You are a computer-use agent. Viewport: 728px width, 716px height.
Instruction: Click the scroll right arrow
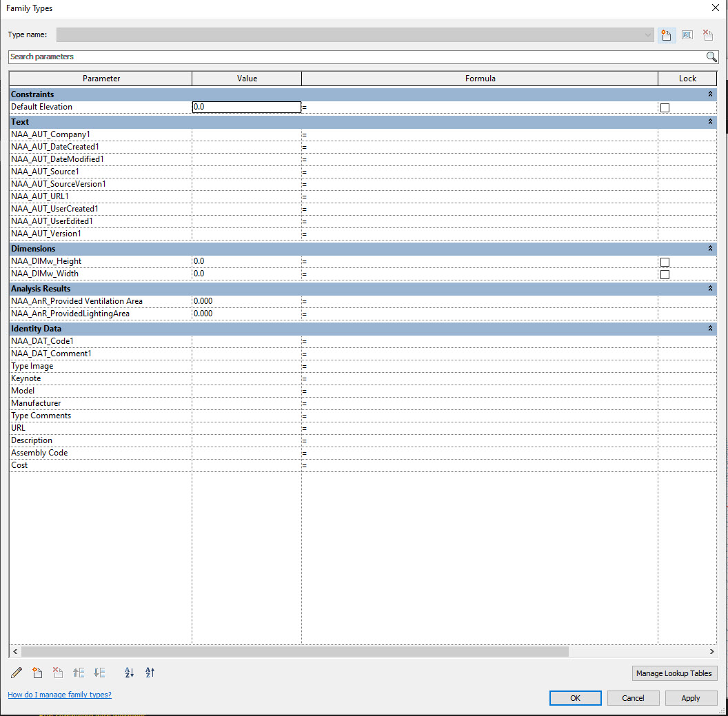(711, 651)
